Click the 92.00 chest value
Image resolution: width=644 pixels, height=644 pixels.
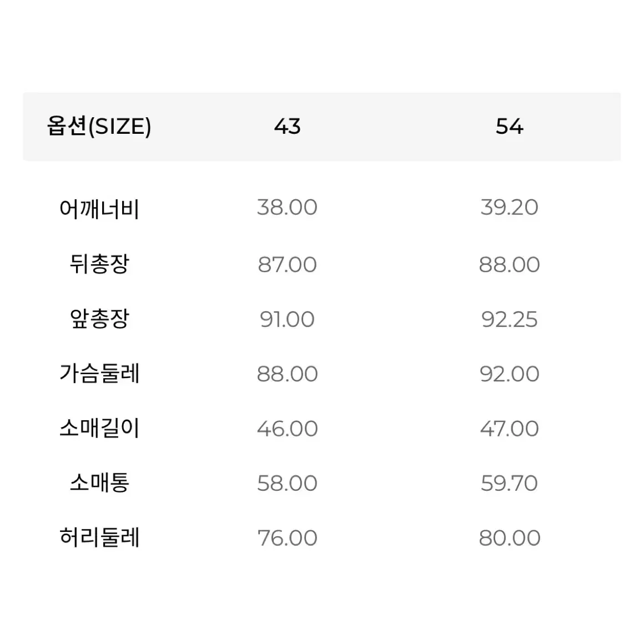(509, 374)
